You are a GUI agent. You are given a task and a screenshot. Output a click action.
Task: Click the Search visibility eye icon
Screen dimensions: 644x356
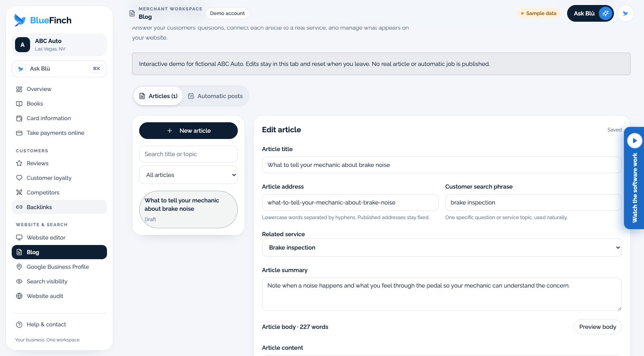click(x=19, y=281)
